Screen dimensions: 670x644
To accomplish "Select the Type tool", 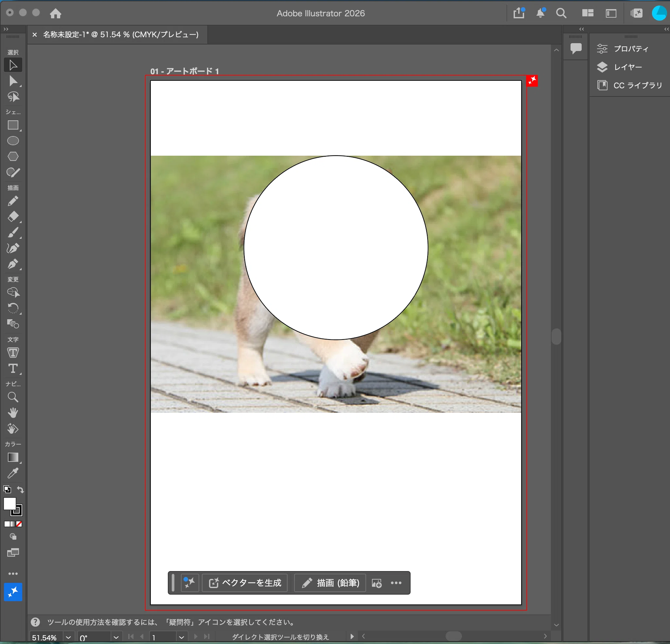I will (x=13, y=369).
